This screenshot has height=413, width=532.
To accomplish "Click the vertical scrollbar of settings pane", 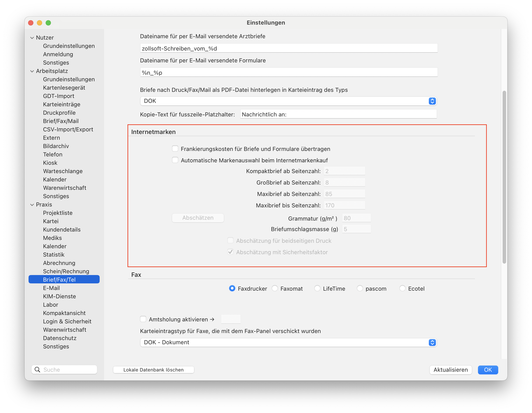I will [504, 177].
